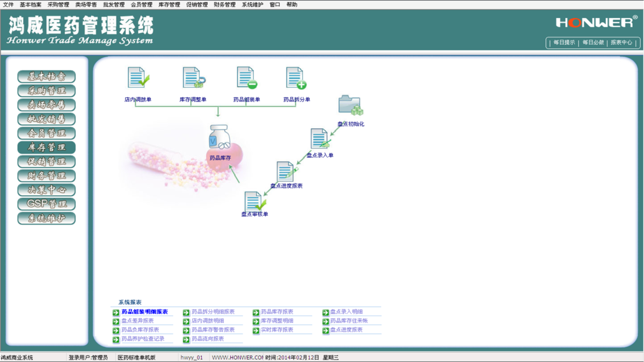This screenshot has width=644, height=362.
Task: Open the 盘点进度报表 link under 系统报表
Action: click(x=346, y=330)
